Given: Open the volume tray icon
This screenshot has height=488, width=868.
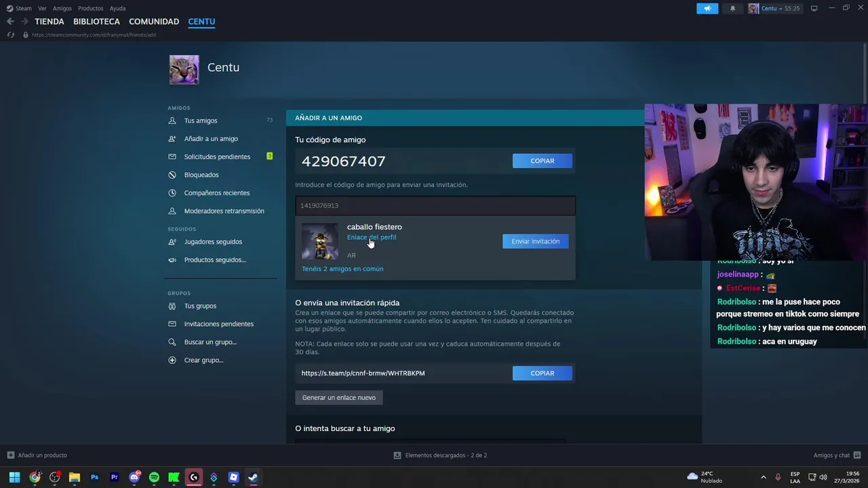Looking at the screenshot, I should (823, 477).
